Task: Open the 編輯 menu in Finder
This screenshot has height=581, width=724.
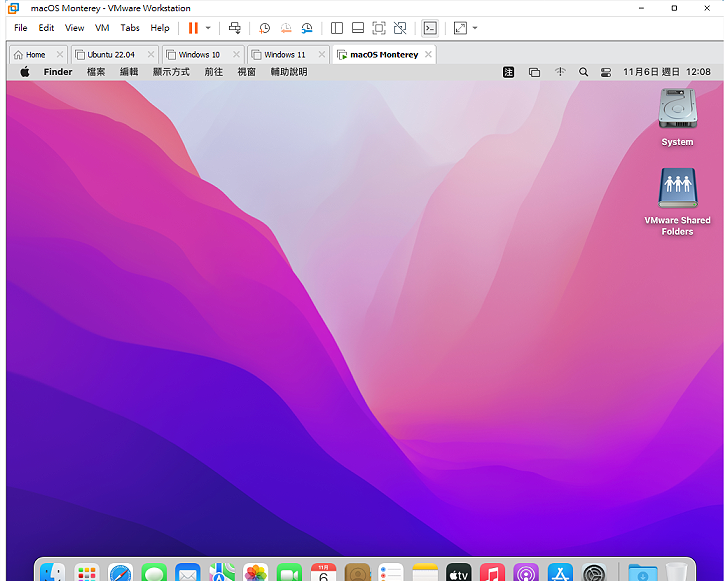Action: coord(129,72)
